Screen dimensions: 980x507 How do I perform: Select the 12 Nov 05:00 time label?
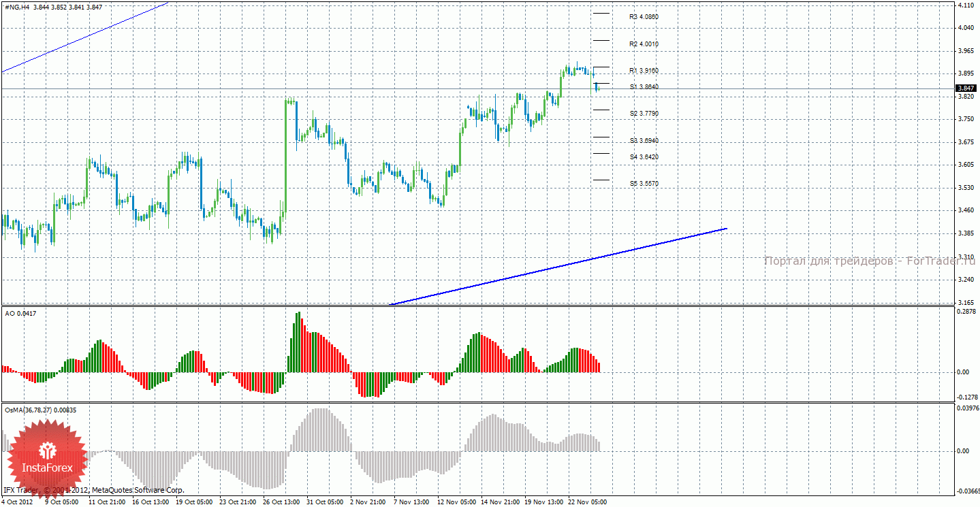click(x=456, y=502)
